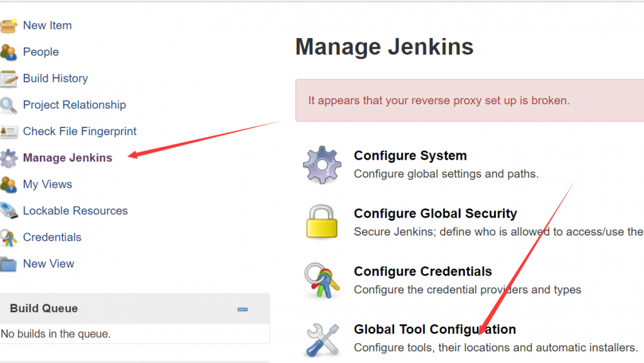Open the Build History link

point(55,79)
